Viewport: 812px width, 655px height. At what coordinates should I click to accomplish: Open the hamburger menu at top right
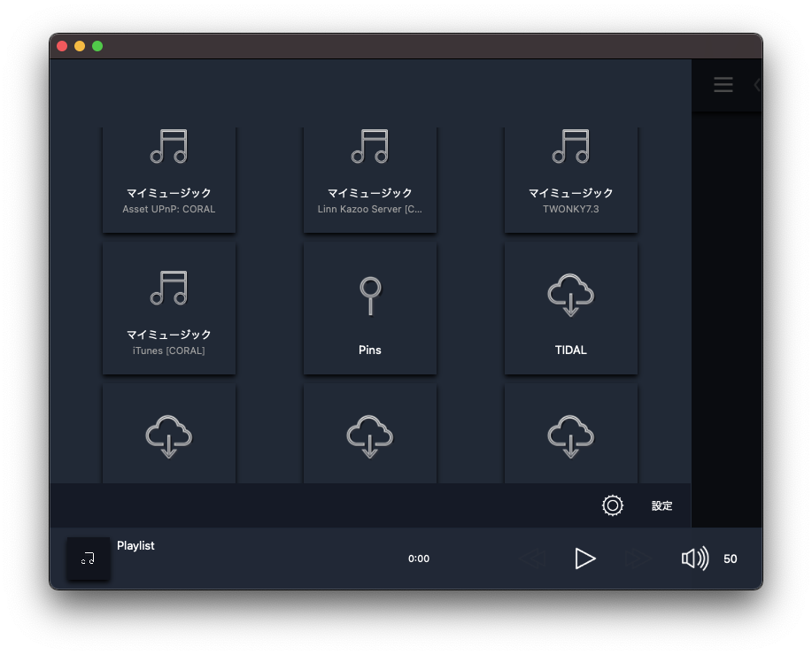[x=723, y=84]
